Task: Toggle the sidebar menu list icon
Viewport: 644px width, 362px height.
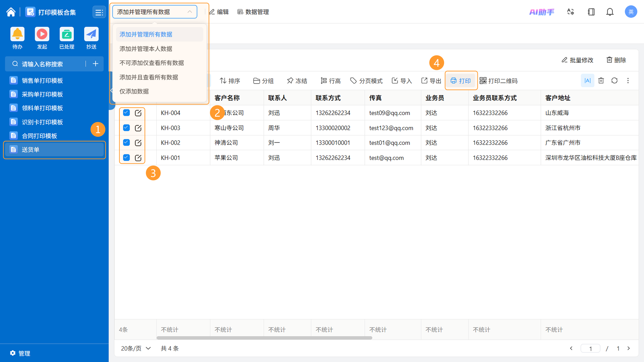Action: point(99,12)
